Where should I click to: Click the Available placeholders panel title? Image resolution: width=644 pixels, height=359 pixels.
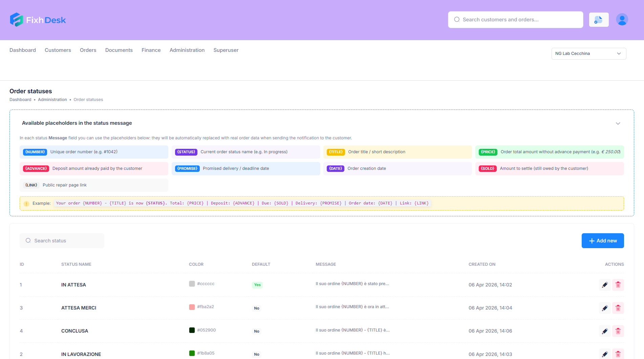pos(77,123)
